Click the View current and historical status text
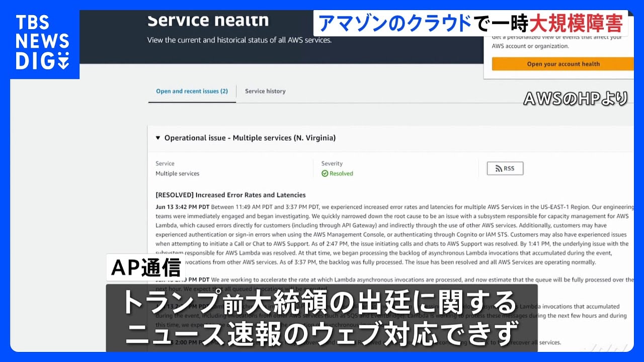 [239, 40]
